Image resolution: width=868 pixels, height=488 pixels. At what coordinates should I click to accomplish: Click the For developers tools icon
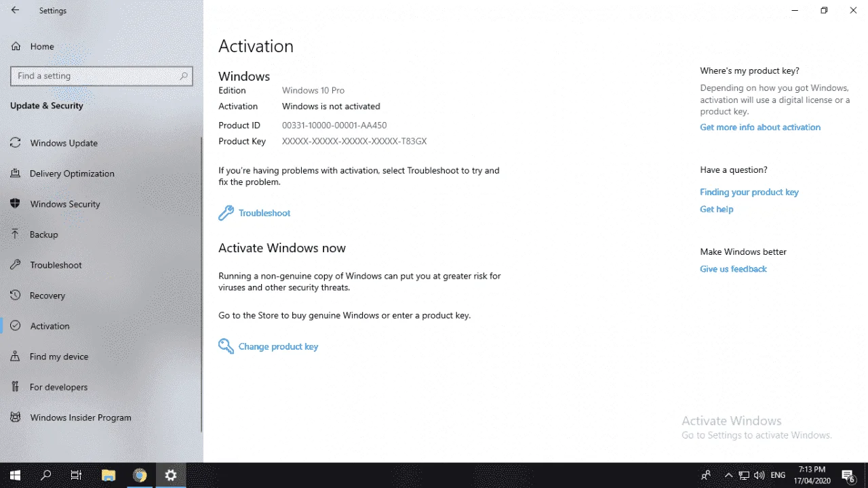(15, 387)
